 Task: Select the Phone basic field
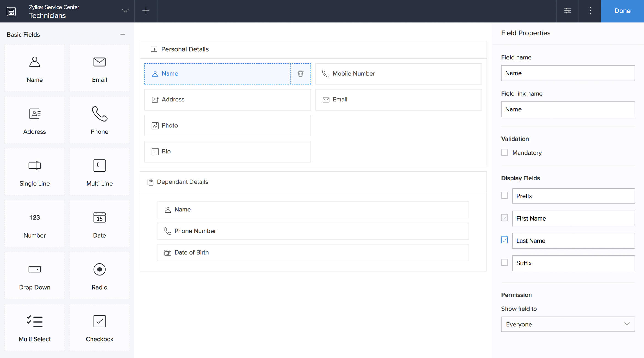99,120
